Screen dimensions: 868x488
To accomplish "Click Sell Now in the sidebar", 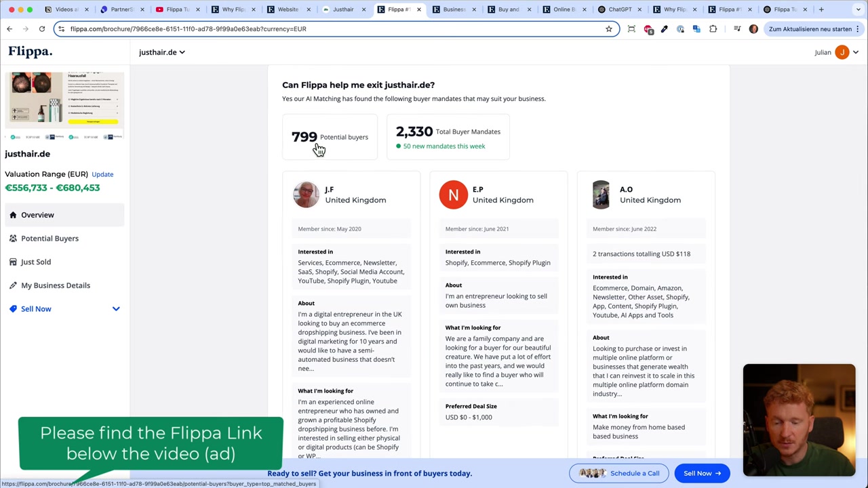I will tap(36, 309).
